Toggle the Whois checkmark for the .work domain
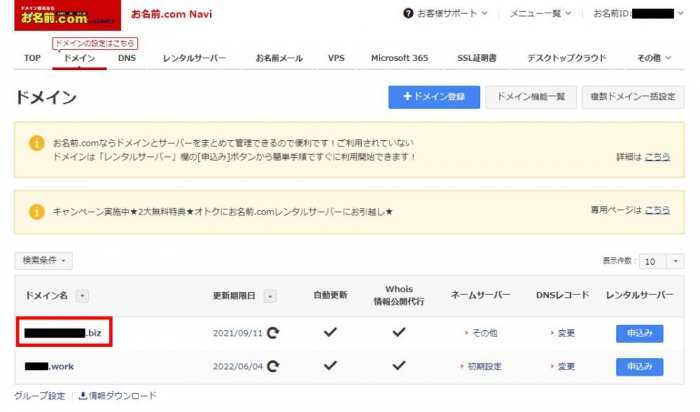 [399, 366]
